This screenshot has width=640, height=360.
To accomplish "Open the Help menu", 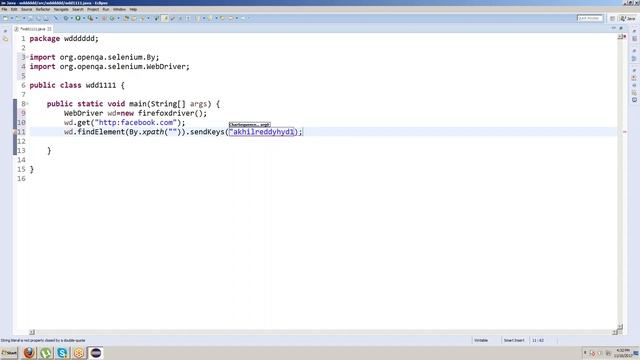I will (133, 9).
